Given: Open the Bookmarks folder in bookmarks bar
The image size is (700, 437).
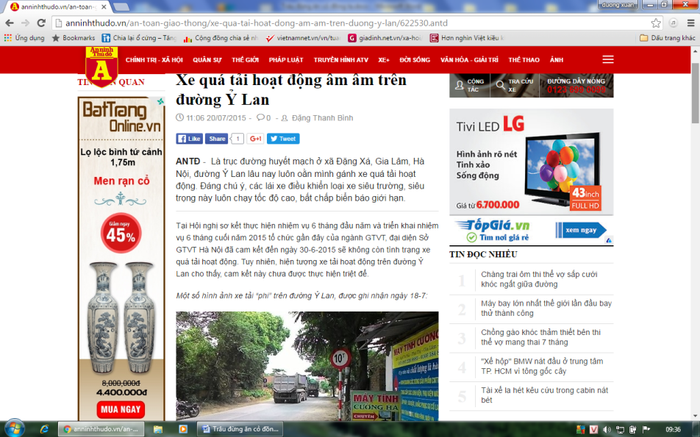Looking at the screenshot, I should (x=72, y=38).
